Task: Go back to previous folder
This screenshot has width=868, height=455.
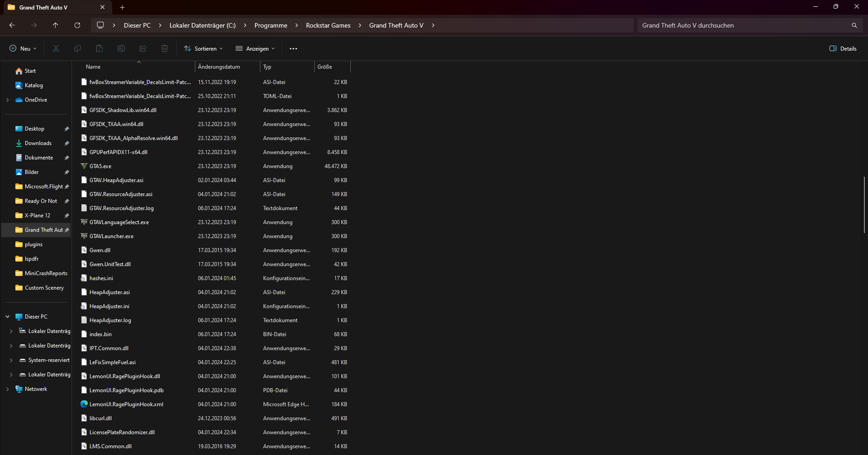Action: [12, 25]
